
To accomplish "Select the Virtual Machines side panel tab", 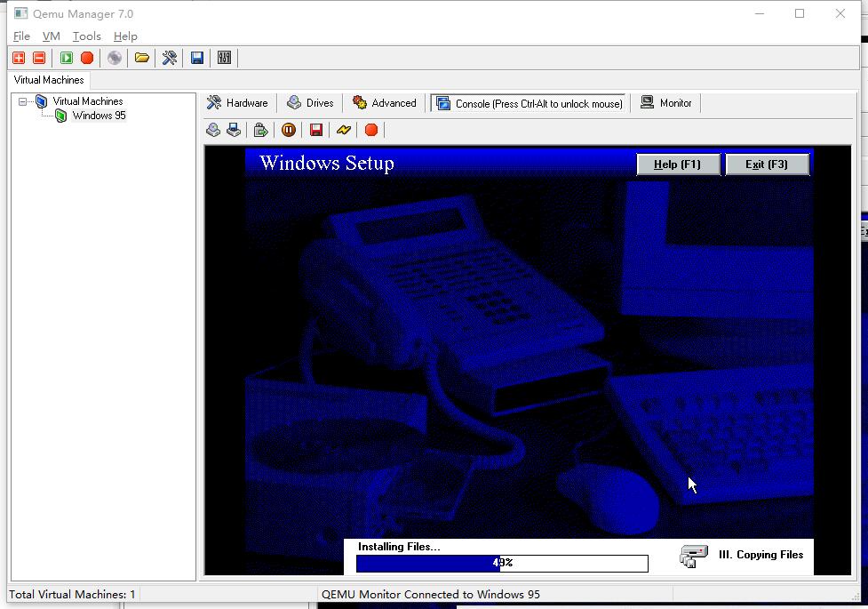I will (49, 80).
